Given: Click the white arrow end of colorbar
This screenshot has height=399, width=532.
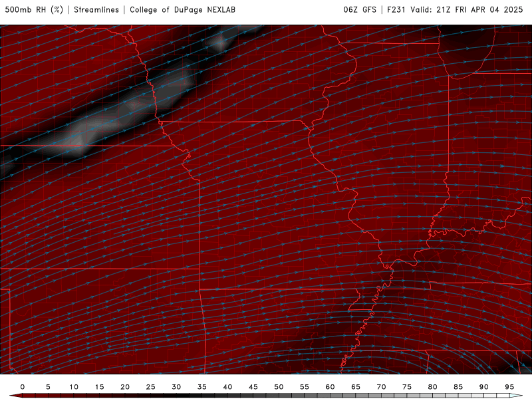Looking at the screenshot, I should [x=516, y=396].
